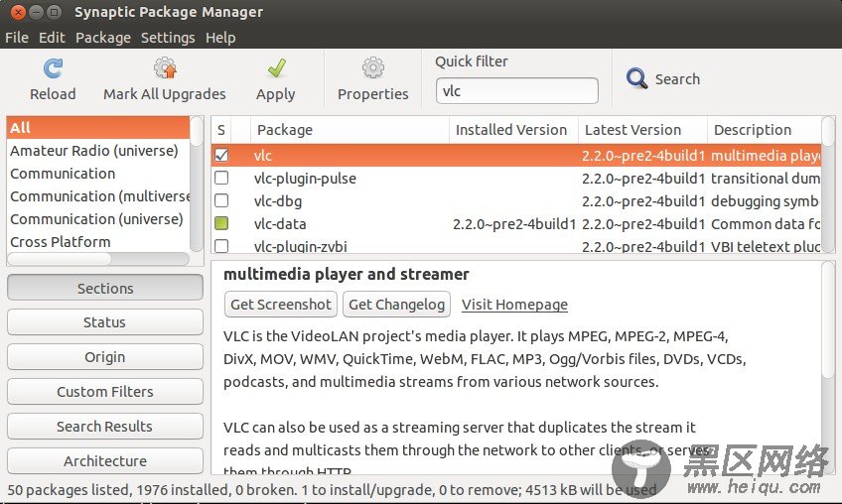This screenshot has height=504, width=842.
Task: Select Communication (multiverse) section
Action: click(x=98, y=196)
